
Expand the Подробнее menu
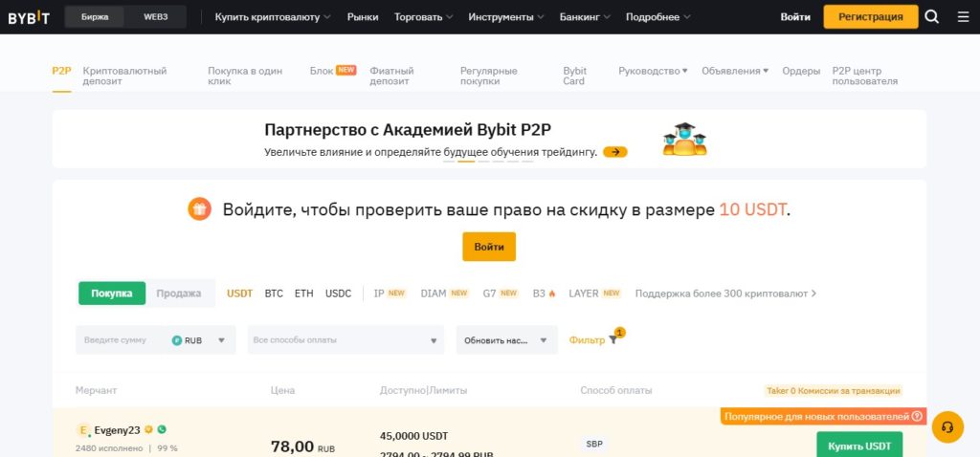point(658,17)
